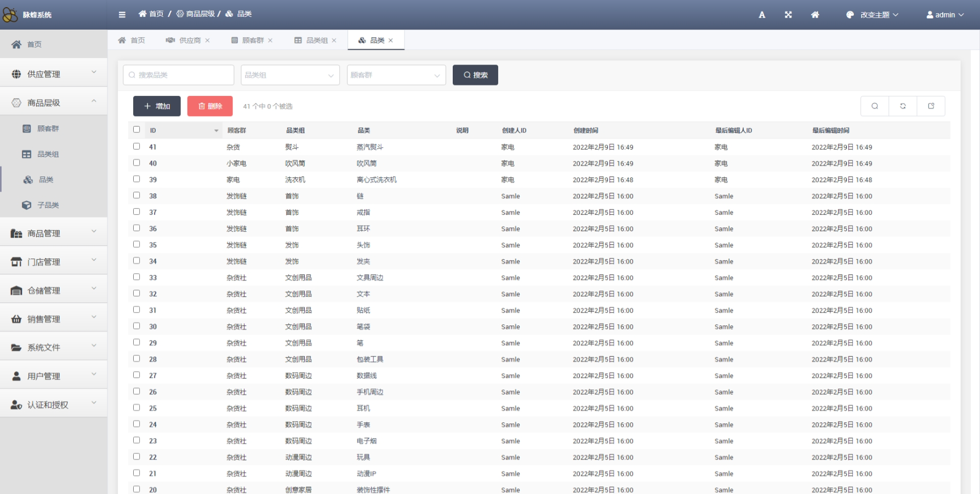Click the 门店管理 store icon in the sidebar
Image resolution: width=980 pixels, height=494 pixels.
pos(16,262)
